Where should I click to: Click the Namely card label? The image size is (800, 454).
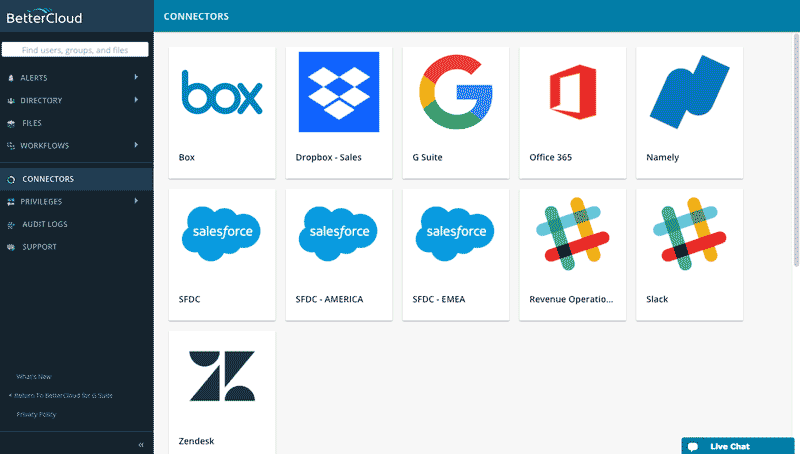point(663,157)
